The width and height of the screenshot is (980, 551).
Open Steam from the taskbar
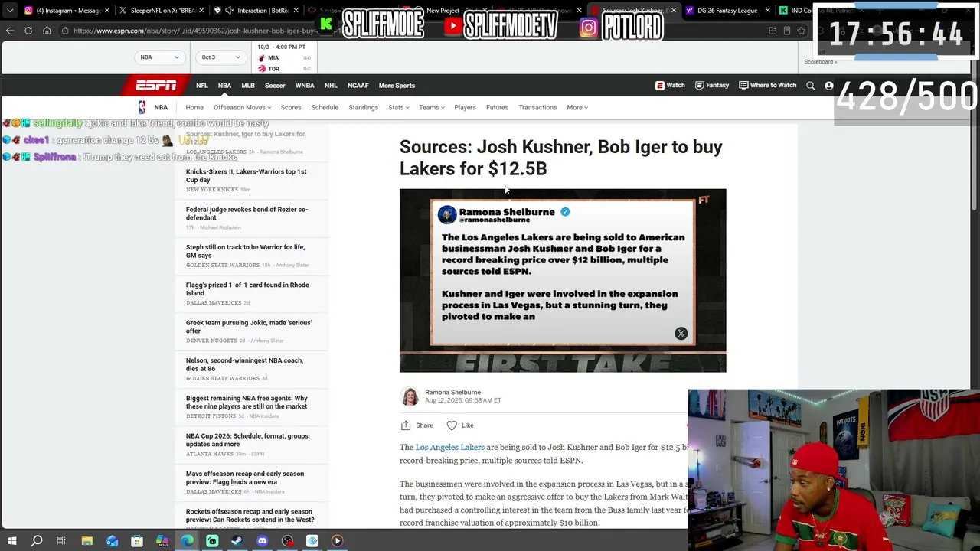tap(237, 541)
